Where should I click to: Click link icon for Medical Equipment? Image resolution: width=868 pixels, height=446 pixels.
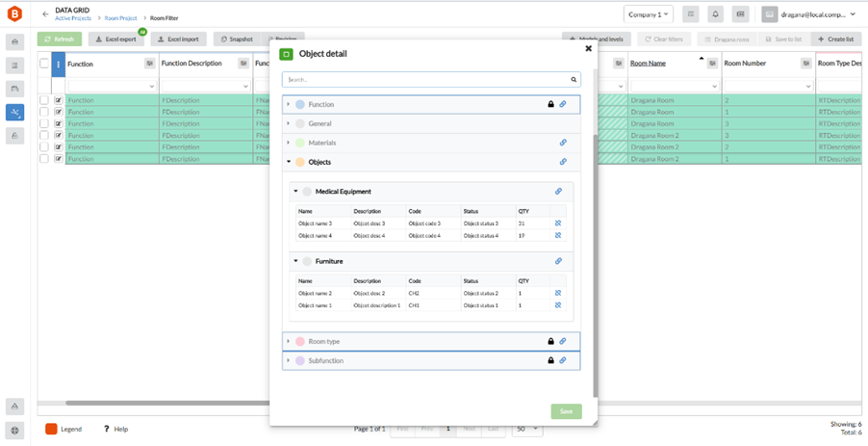(x=558, y=191)
